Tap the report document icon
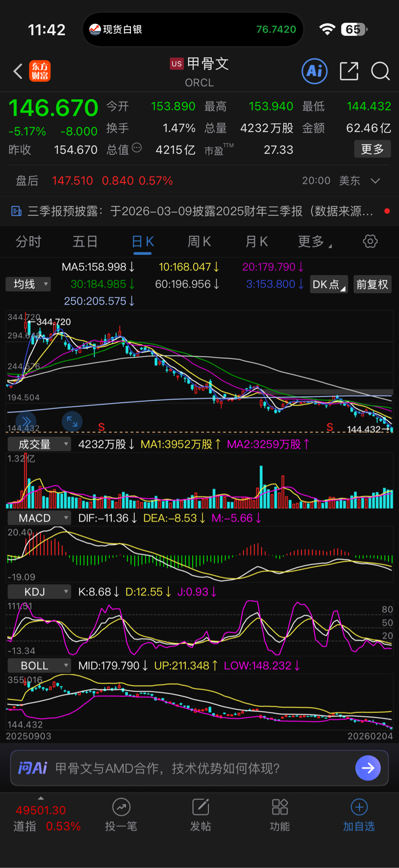Image resolution: width=399 pixels, height=868 pixels. (16, 211)
